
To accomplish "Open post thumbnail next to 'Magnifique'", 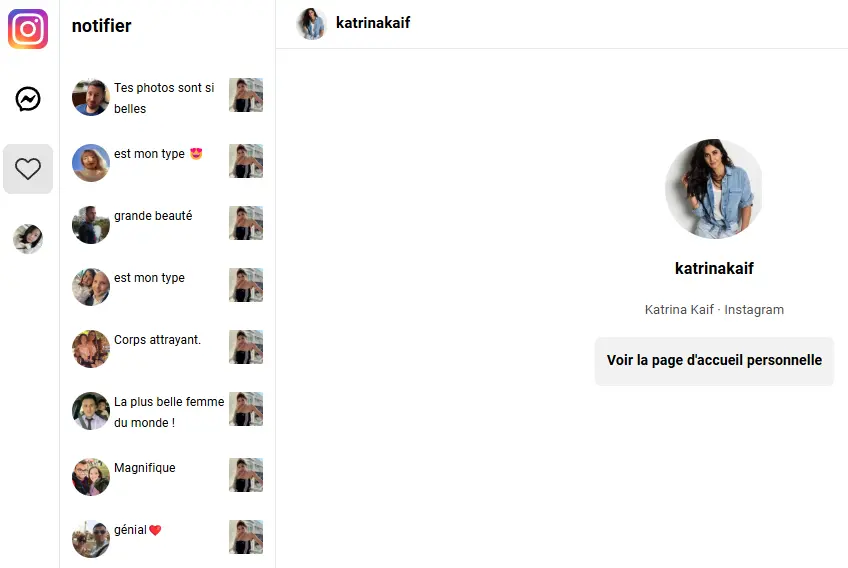I will click(246, 475).
